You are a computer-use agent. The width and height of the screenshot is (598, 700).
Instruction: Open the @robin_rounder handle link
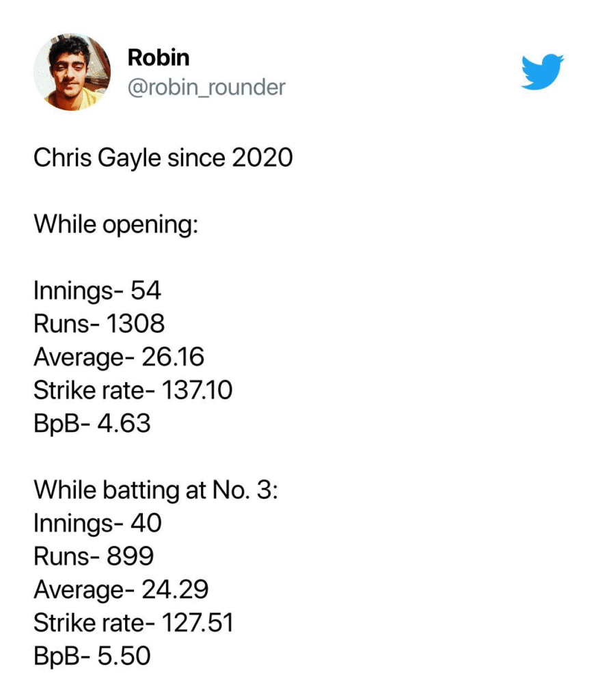(206, 87)
